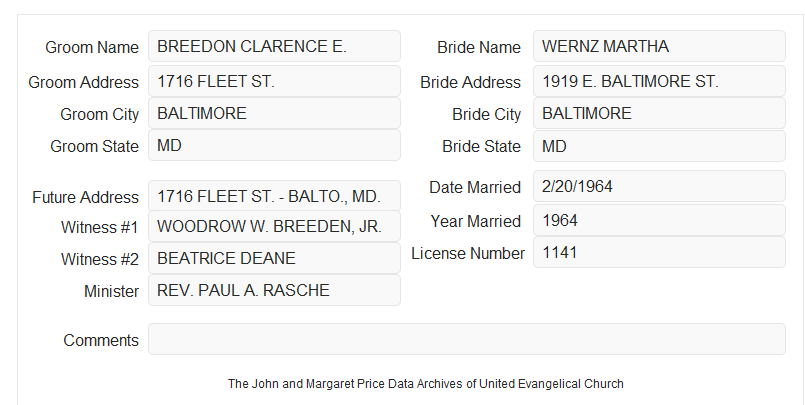This screenshot has width=805, height=405.
Task: Click the License Number label
Action: pyautogui.click(x=468, y=254)
